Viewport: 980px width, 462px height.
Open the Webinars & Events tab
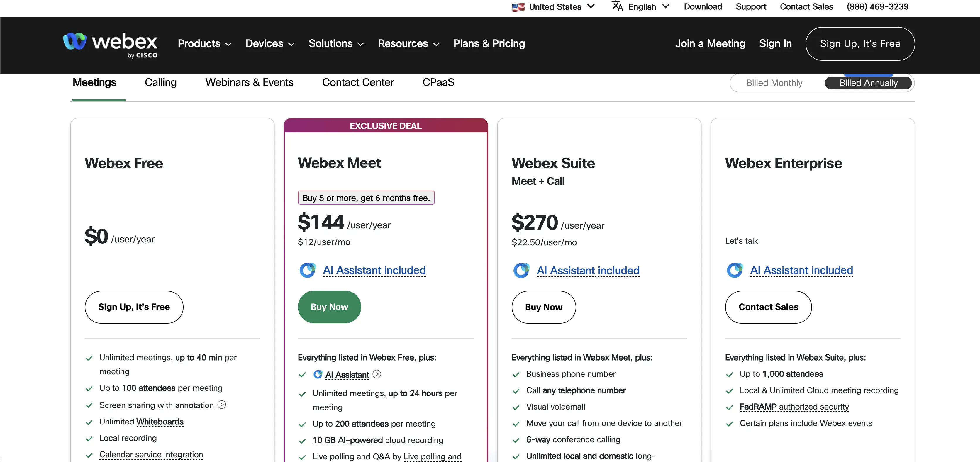pyautogui.click(x=249, y=82)
